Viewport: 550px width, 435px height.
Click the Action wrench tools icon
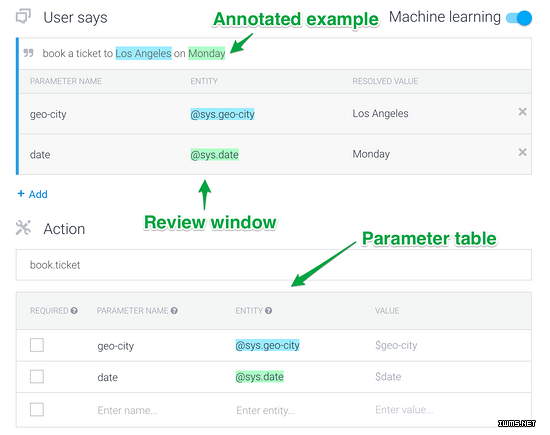[23, 228]
